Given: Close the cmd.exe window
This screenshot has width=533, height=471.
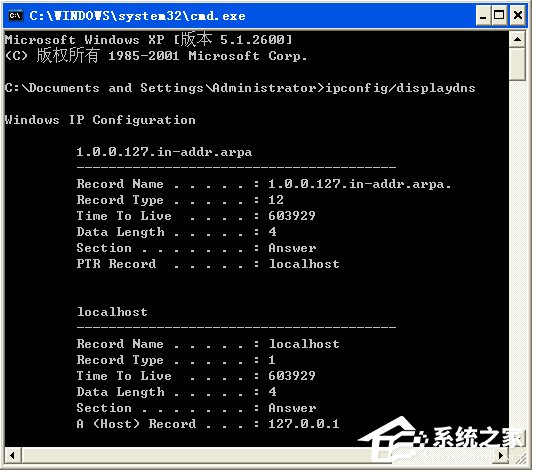Looking at the screenshot, I should (x=518, y=16).
